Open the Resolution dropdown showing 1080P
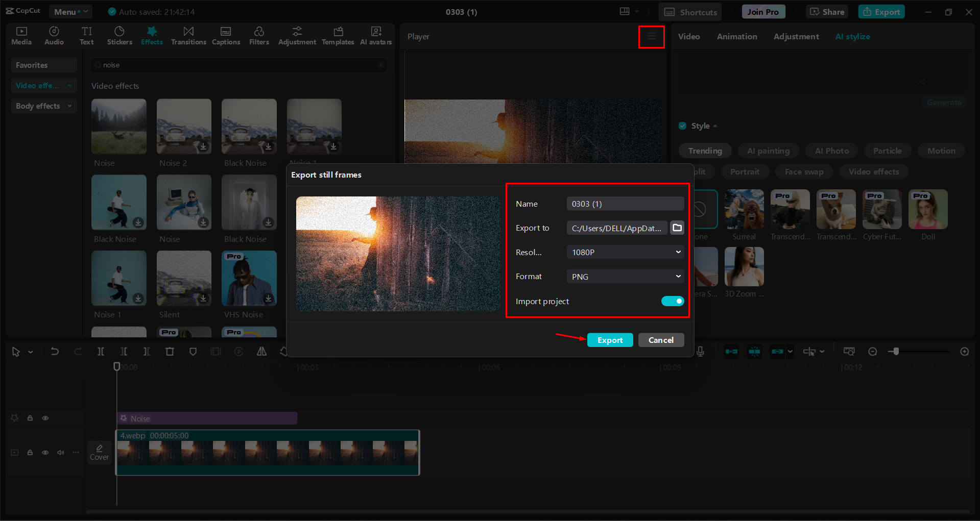 click(x=625, y=252)
